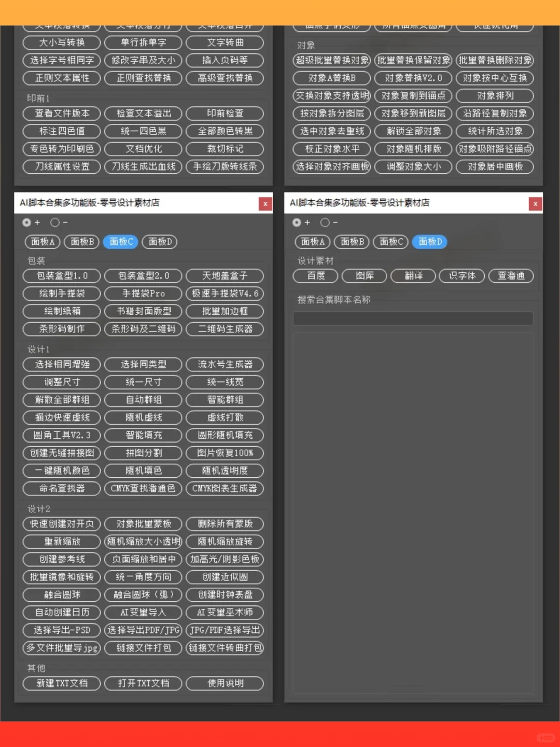This screenshot has width=560, height=747.
Task: Click 创建参考线 button
Action: click(x=62, y=559)
